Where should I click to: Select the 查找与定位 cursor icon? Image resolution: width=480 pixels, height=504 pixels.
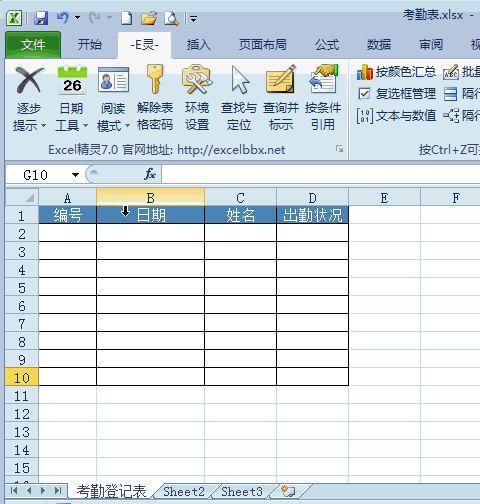[x=239, y=98]
